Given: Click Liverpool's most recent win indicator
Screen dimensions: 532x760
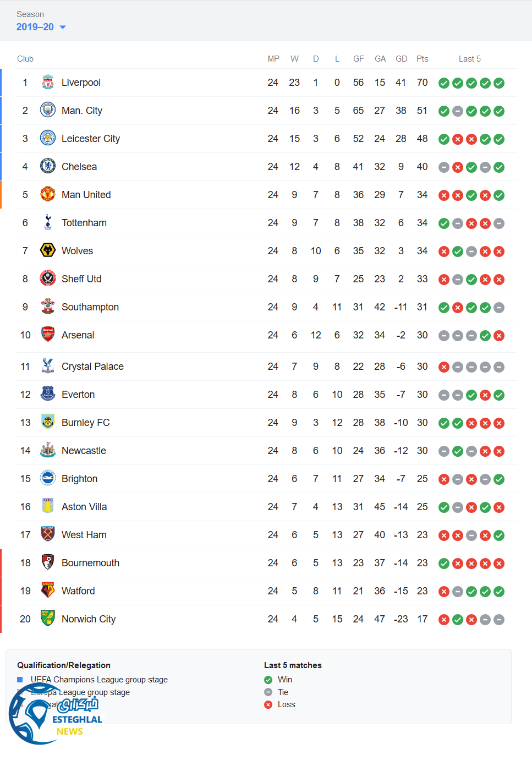Looking at the screenshot, I should [x=499, y=83].
